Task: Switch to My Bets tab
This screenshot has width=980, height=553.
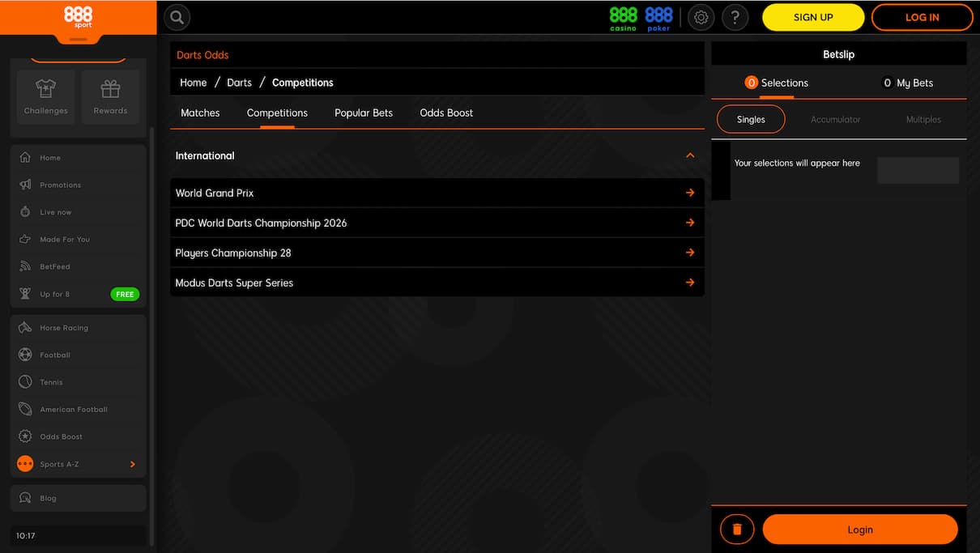Action: click(x=907, y=83)
